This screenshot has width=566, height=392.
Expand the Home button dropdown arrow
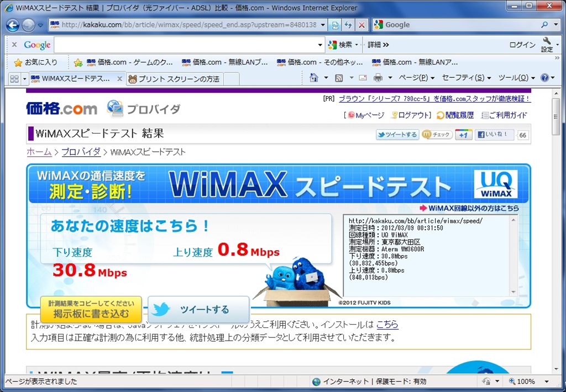326,78
